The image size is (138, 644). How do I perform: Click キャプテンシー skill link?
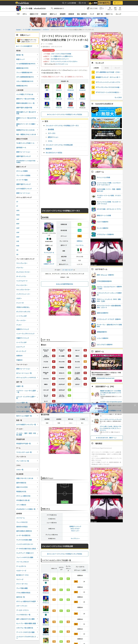[75, 538]
